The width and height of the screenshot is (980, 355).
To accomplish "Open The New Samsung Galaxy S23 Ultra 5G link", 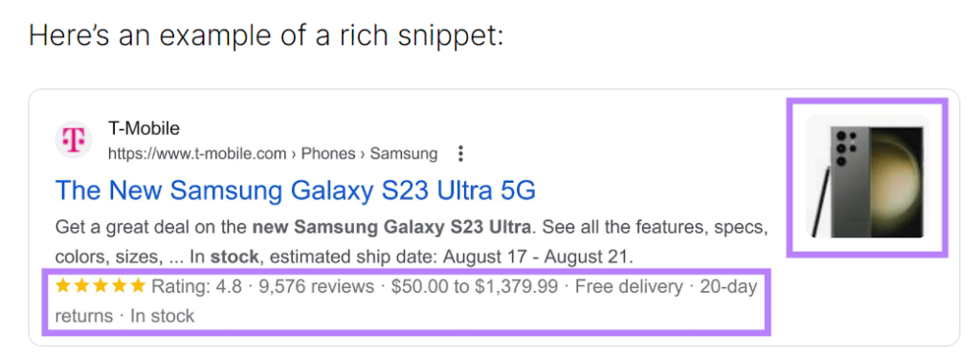I will click(x=296, y=190).
